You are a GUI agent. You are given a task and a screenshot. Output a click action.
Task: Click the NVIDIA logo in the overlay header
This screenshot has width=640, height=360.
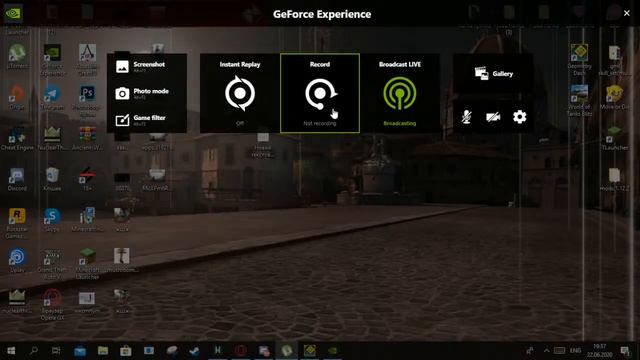click(x=13, y=13)
